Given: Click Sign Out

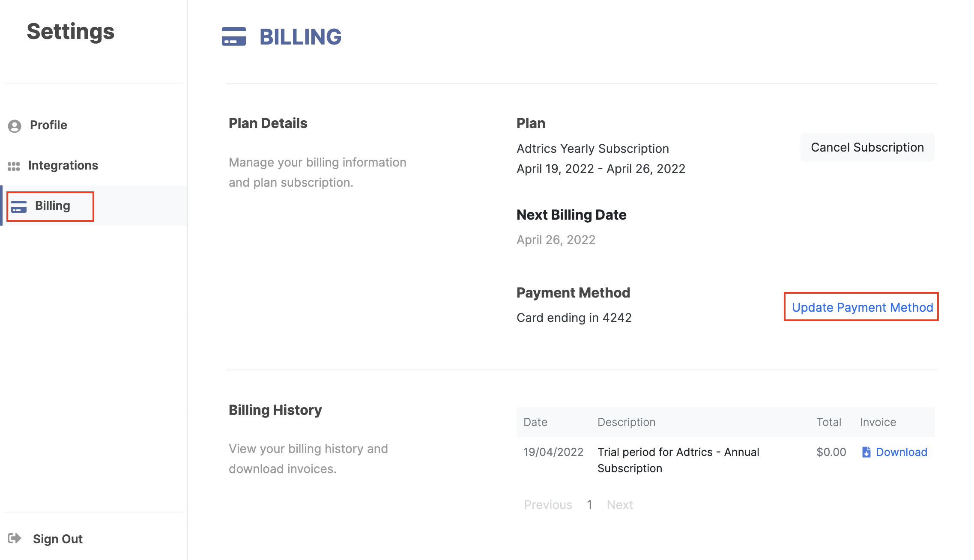Looking at the screenshot, I should pos(58,539).
